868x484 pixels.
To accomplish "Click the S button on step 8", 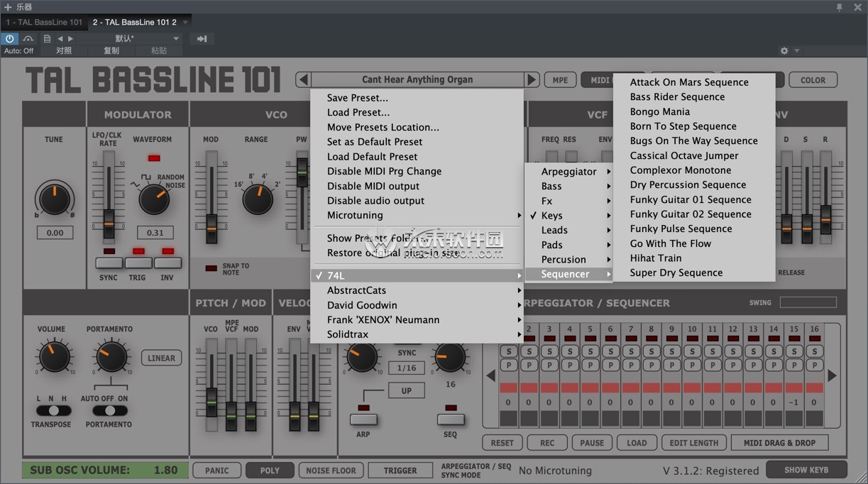I will (x=651, y=351).
